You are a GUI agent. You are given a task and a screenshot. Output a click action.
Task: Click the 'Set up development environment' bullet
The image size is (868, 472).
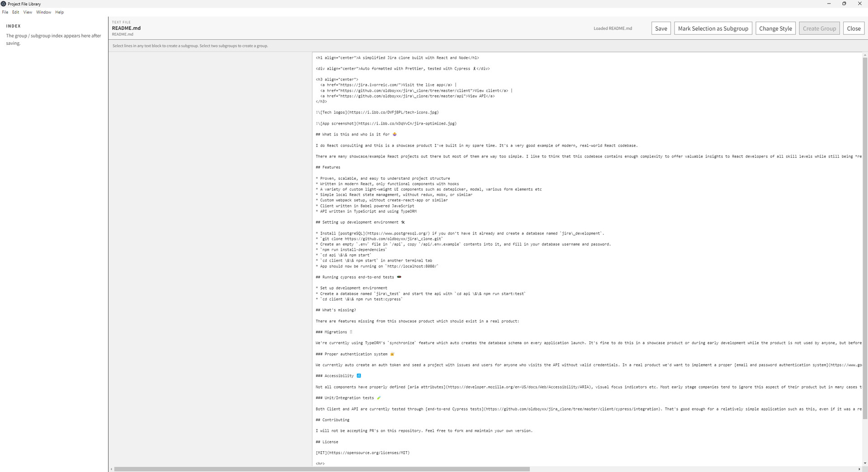351,288
